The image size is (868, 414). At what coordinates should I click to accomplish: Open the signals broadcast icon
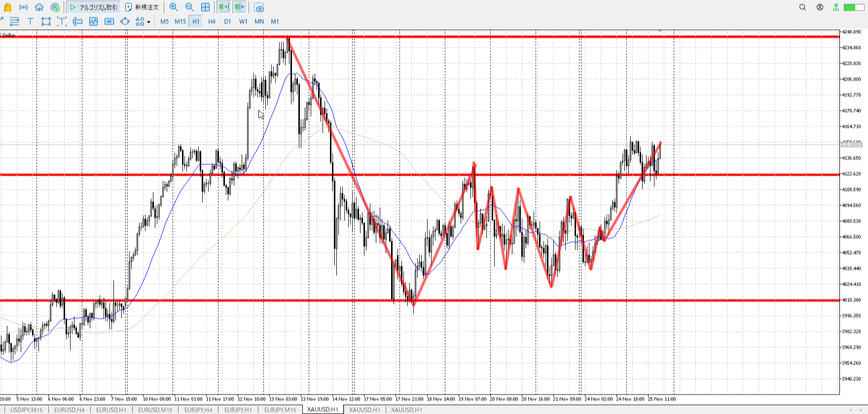pyautogui.click(x=23, y=7)
